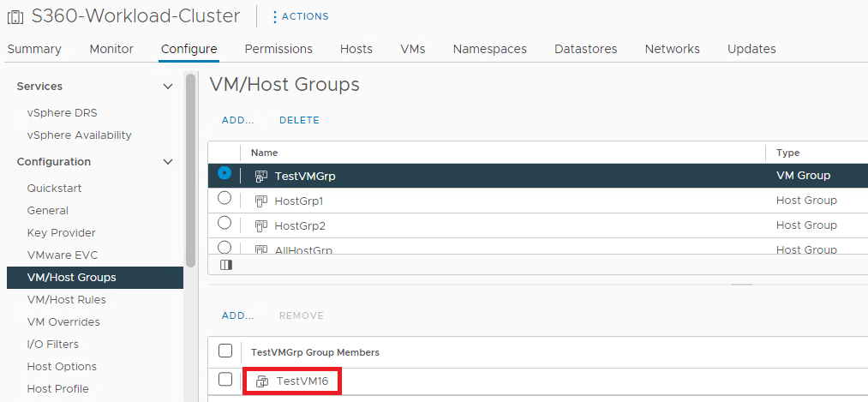This screenshot has height=402, width=868.
Task: Click the TestVM16 virtual machine icon
Action: (262, 381)
